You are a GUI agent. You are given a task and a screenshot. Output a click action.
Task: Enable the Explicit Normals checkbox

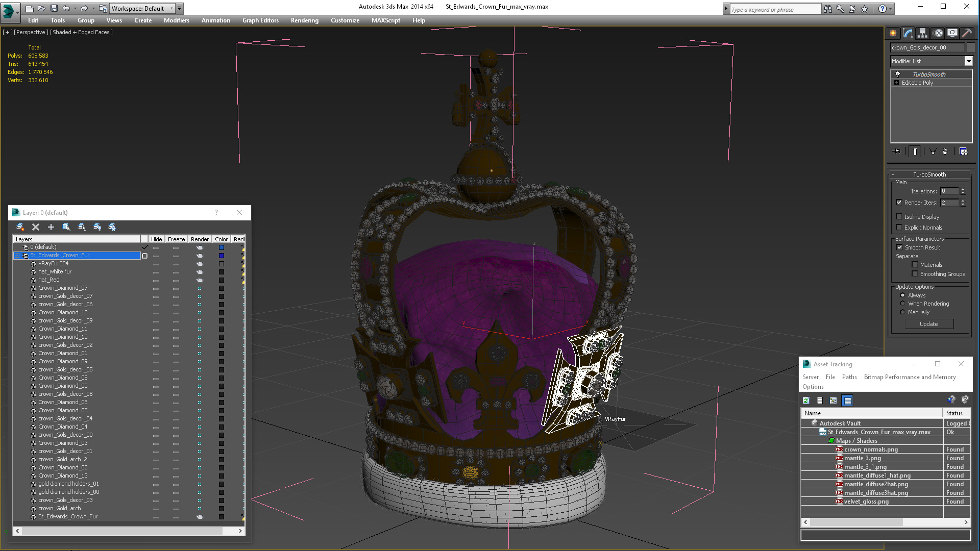pyautogui.click(x=899, y=228)
